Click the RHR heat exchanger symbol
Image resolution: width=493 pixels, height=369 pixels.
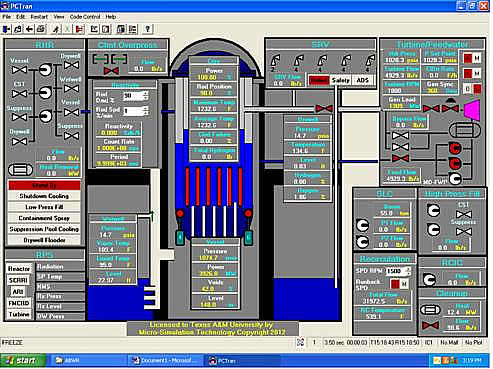(x=20, y=169)
